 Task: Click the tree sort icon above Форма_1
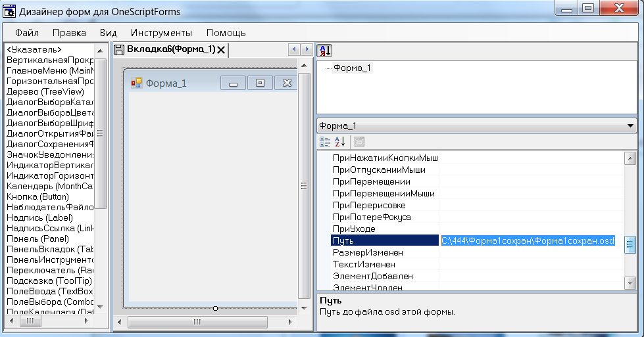[x=325, y=51]
